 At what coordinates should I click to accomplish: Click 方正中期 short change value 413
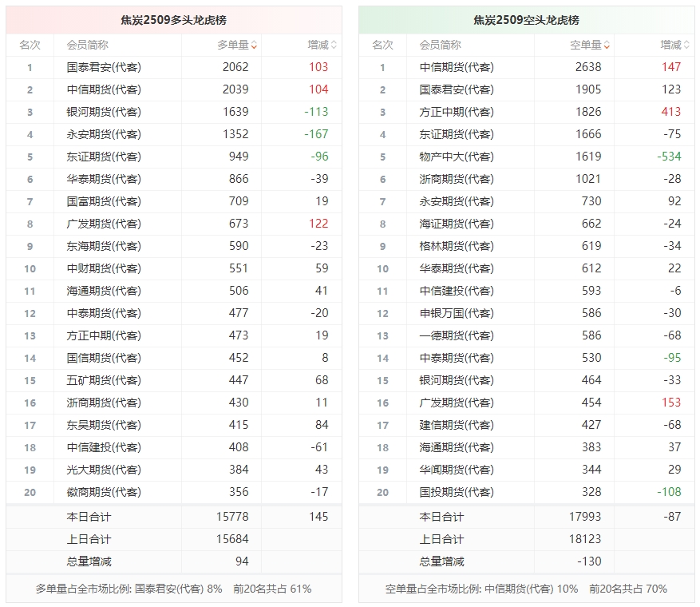pyautogui.click(x=671, y=112)
